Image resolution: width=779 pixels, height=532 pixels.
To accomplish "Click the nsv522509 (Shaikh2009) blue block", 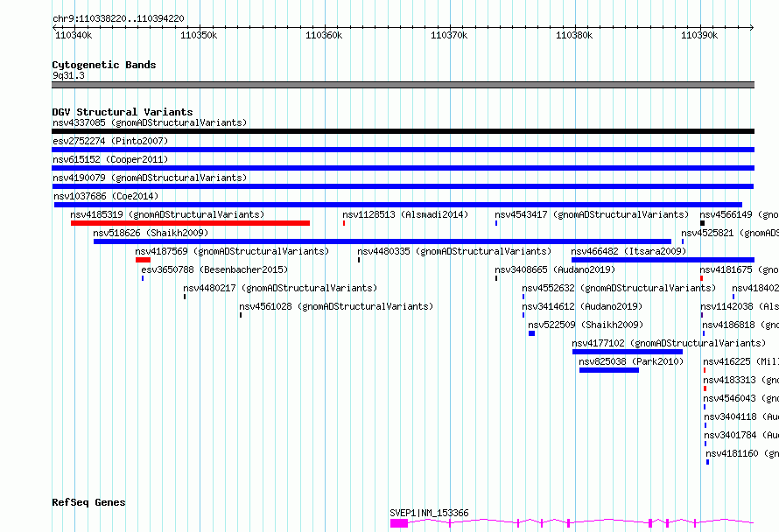I will click(531, 333).
